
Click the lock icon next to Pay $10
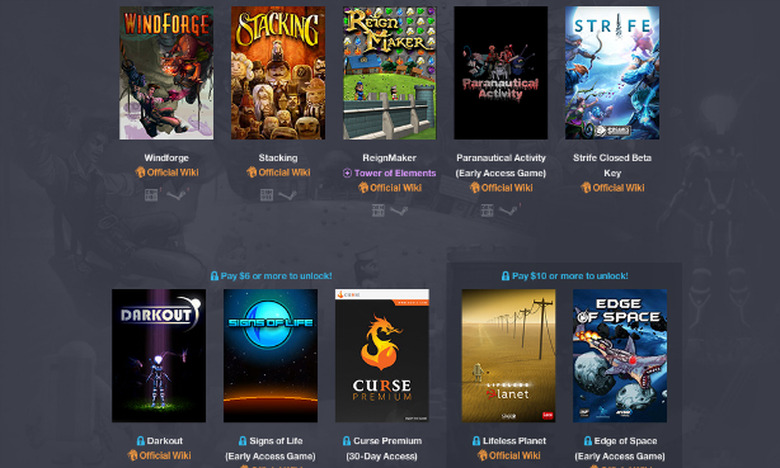[x=505, y=276]
